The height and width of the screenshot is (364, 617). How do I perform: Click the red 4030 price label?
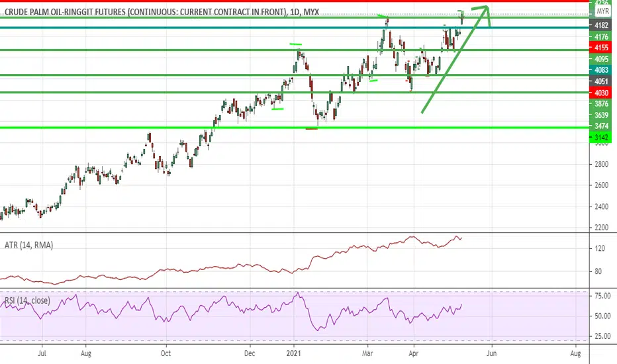click(x=601, y=93)
